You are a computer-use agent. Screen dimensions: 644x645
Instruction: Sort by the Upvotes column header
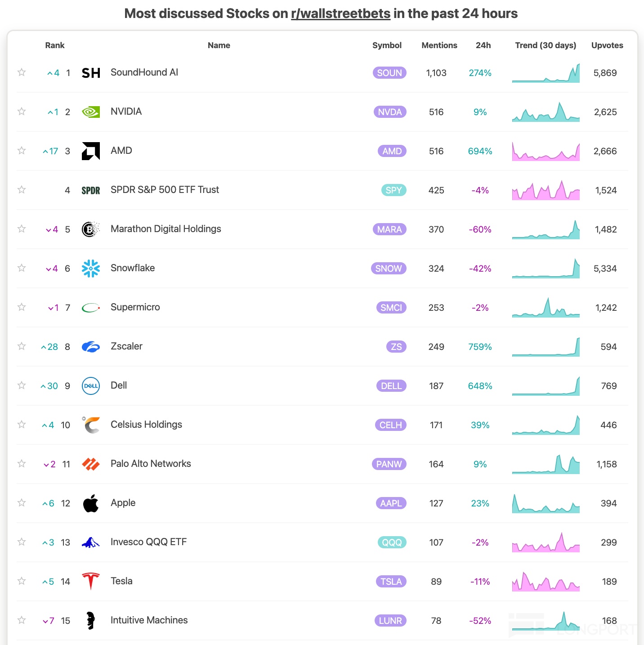[607, 45]
